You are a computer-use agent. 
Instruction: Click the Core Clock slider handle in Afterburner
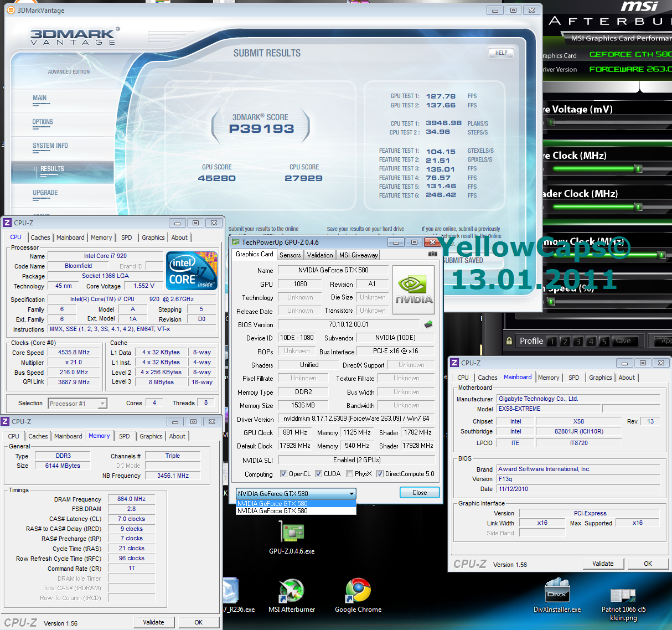click(x=638, y=169)
